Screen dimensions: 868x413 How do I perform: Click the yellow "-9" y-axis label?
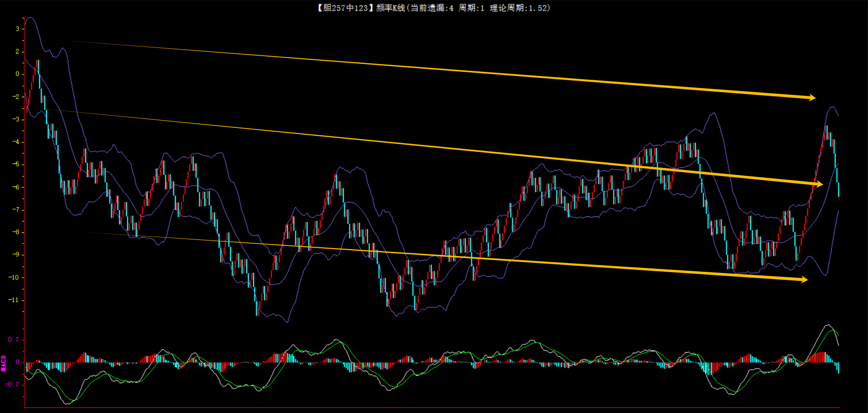coord(16,255)
